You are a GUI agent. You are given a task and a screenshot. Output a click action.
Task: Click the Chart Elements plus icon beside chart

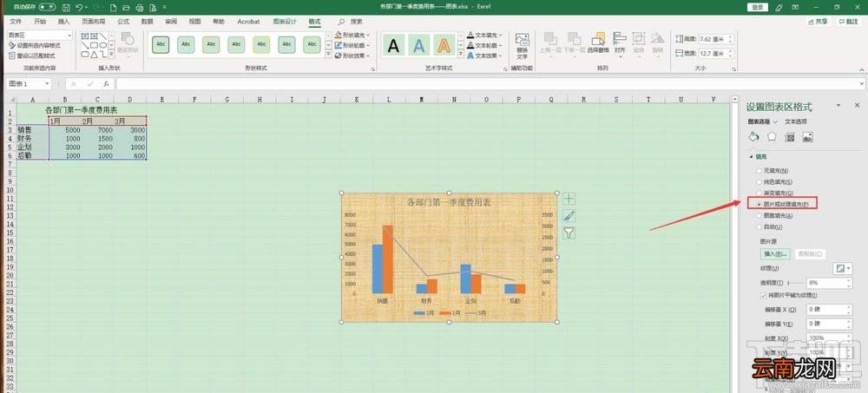point(569,199)
